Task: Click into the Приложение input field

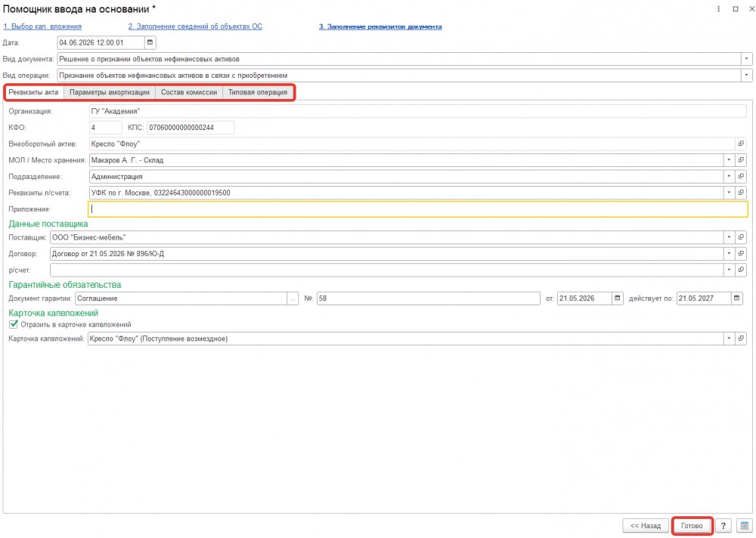Action: click(x=417, y=209)
